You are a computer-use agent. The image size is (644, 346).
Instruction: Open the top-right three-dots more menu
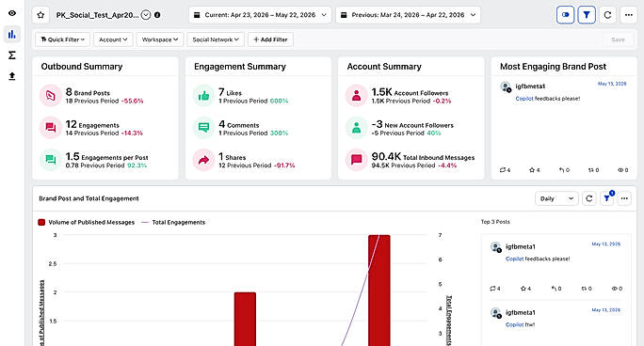pos(628,15)
